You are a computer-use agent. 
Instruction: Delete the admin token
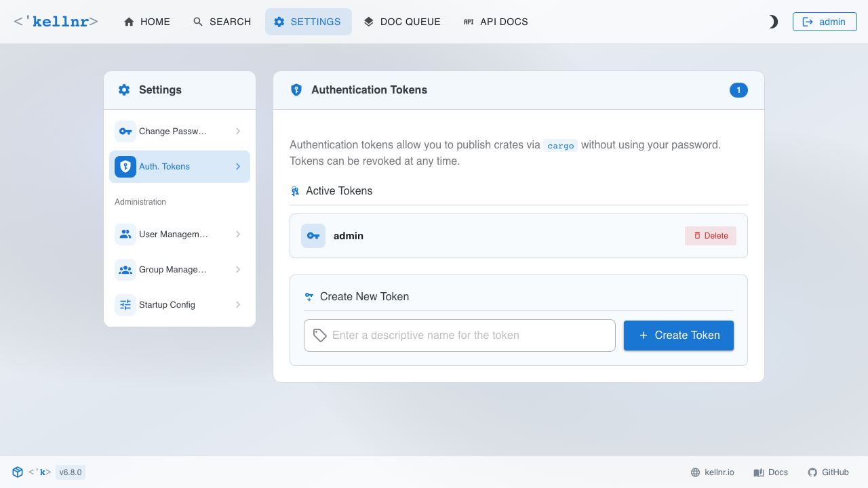point(711,236)
